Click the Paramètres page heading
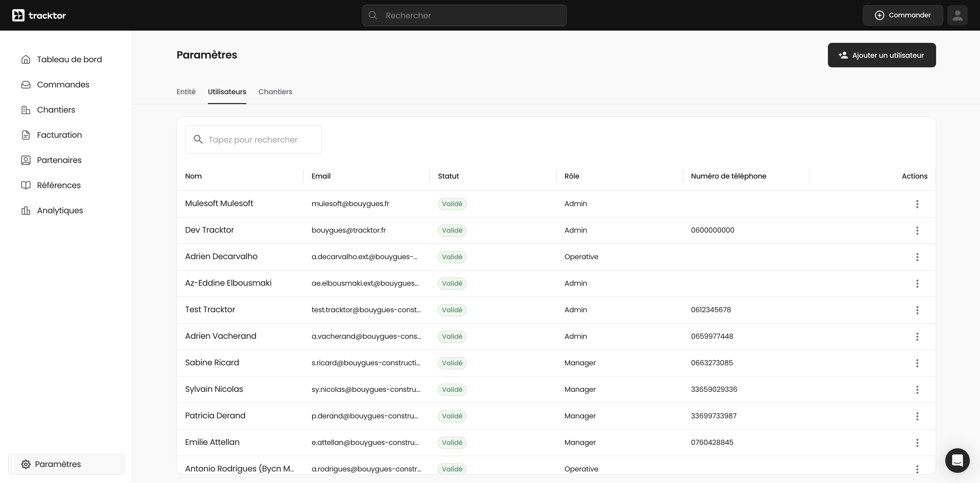 207,55
